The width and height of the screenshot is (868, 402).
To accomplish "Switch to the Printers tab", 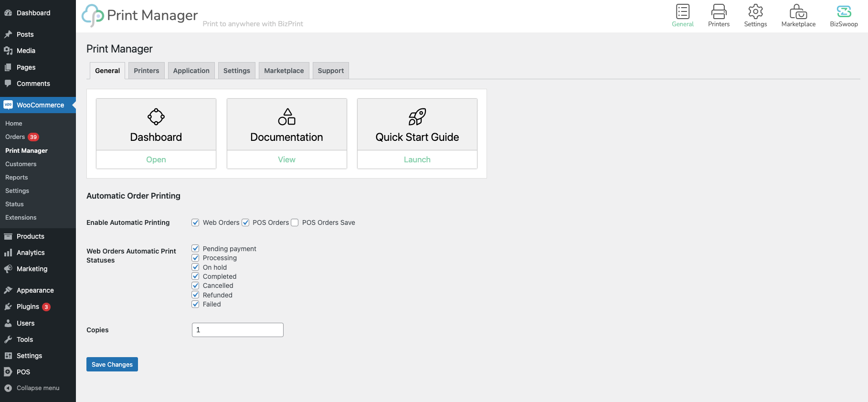I will click(147, 71).
